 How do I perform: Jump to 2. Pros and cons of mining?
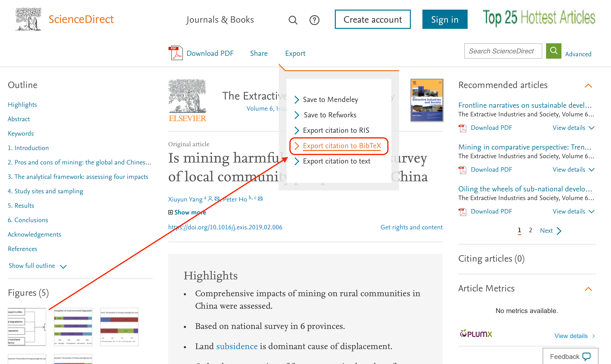click(80, 162)
